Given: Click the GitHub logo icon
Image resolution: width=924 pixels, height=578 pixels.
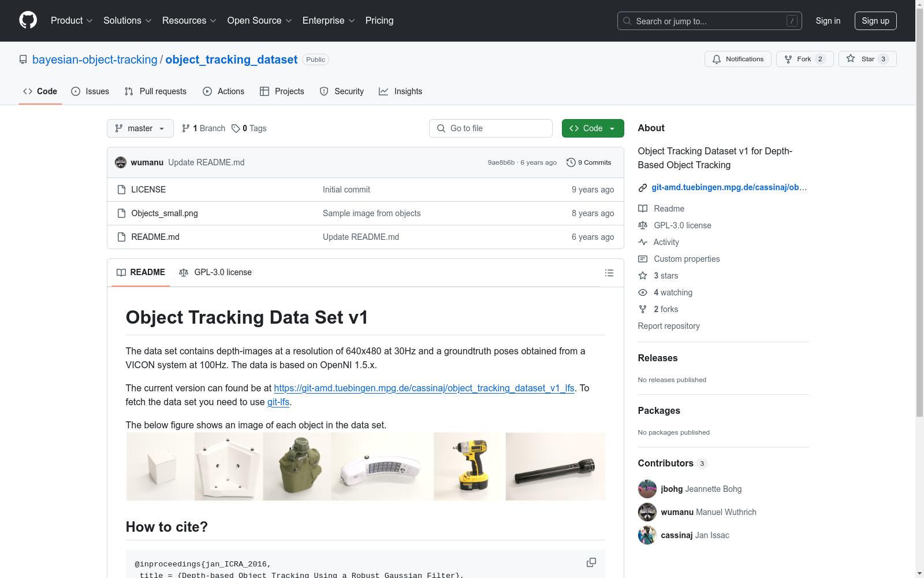Looking at the screenshot, I should point(28,20).
